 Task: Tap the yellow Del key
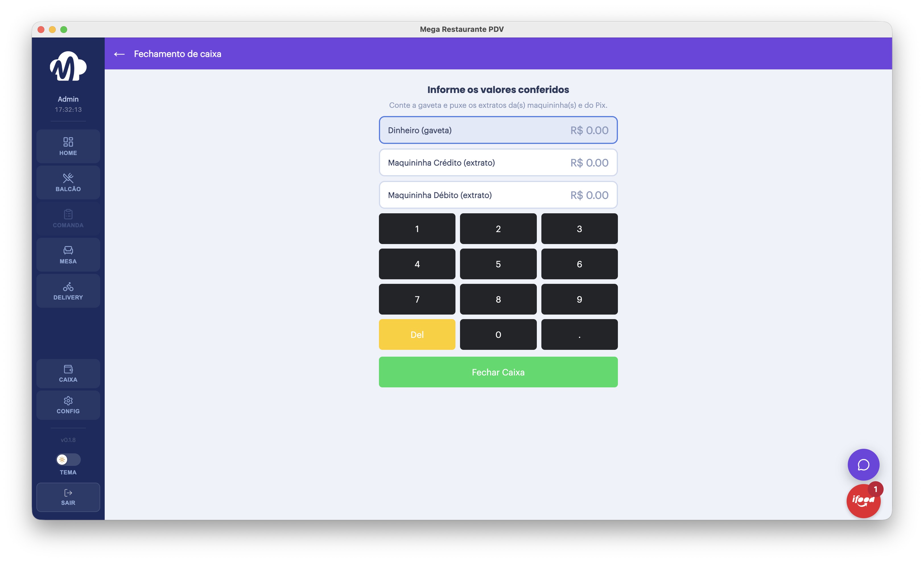[x=417, y=334]
